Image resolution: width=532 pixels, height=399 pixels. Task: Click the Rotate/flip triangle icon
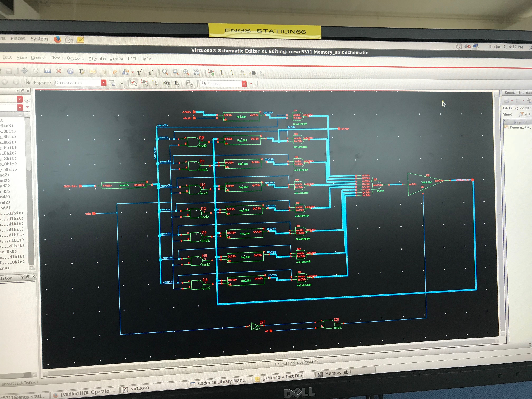pos(125,72)
